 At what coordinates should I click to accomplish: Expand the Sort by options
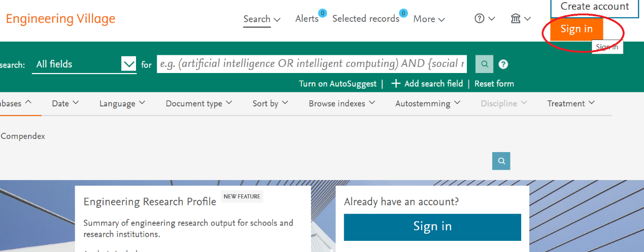(x=270, y=103)
